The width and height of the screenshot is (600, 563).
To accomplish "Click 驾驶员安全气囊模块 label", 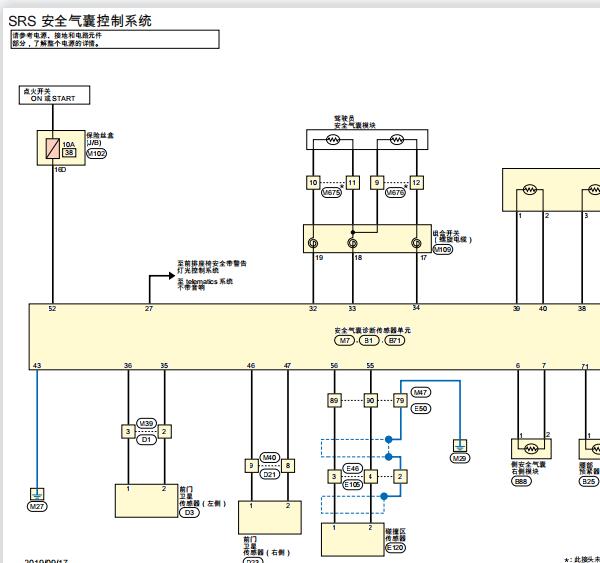I will tap(354, 122).
